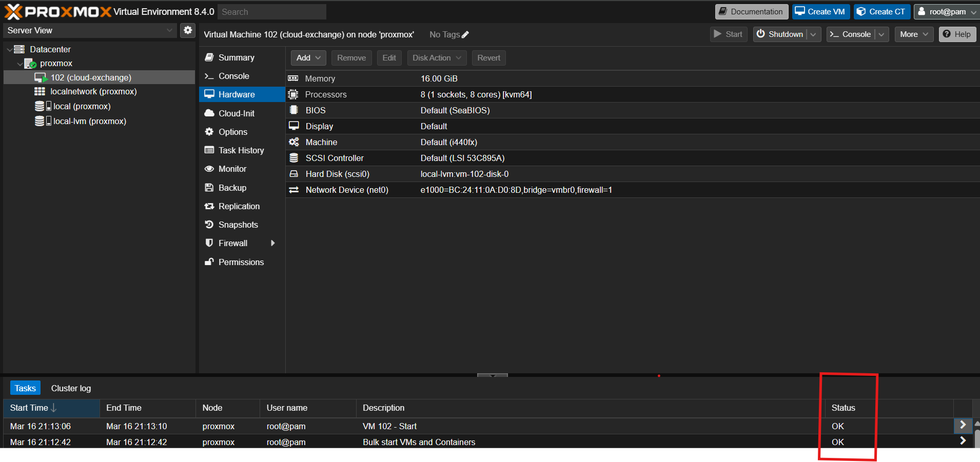Click the VM 102 monitor icon

pyautogui.click(x=41, y=77)
